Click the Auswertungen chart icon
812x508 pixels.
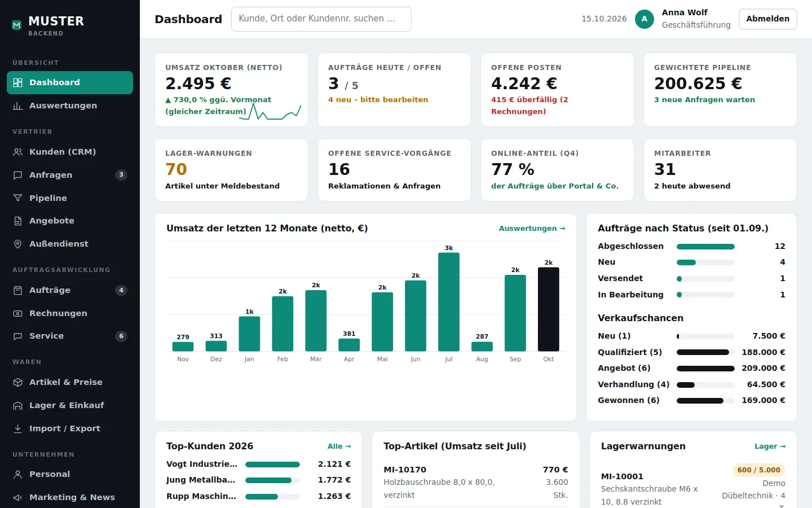click(x=18, y=106)
